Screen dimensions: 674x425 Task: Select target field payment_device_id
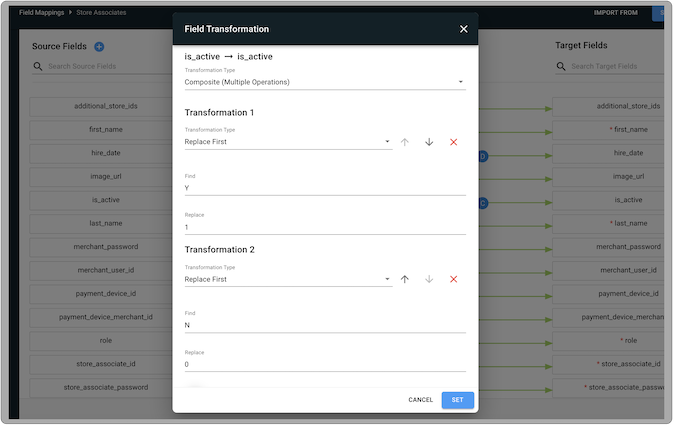pyautogui.click(x=608, y=294)
